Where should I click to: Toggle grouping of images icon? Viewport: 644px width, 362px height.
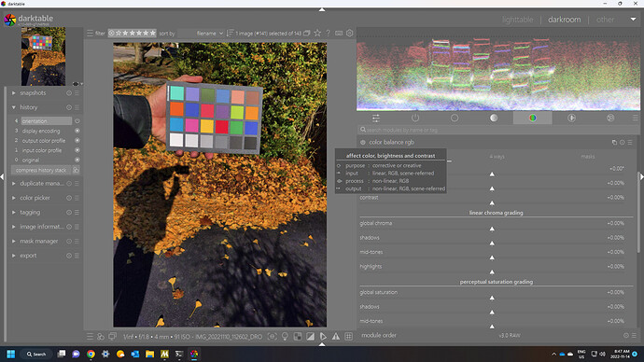point(307,33)
